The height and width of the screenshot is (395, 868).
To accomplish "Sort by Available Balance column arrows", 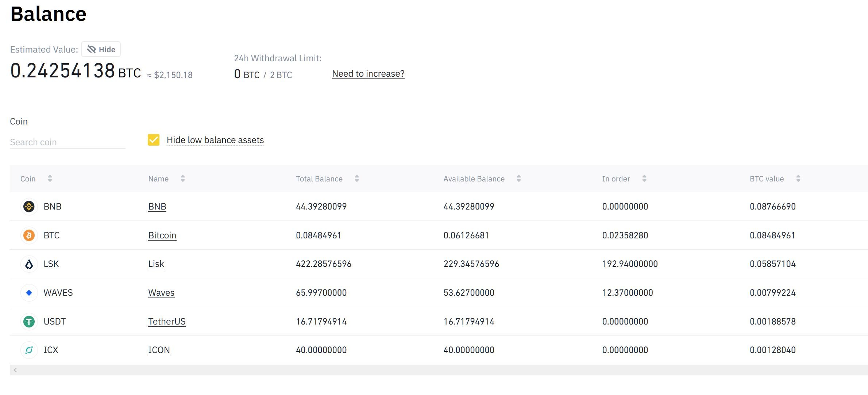I will tap(519, 179).
